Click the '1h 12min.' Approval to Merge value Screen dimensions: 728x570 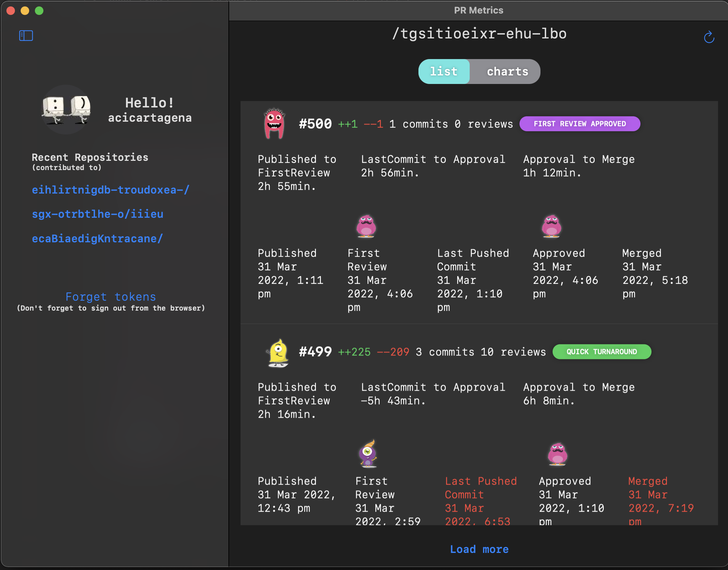pyautogui.click(x=552, y=173)
